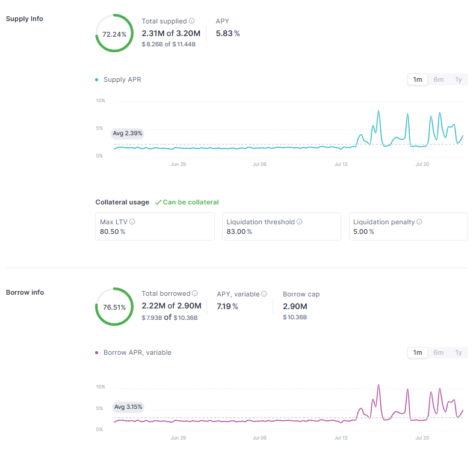Click the 76.51% borrow utilization ring
Viewport: 476px width, 463px height.
[114, 307]
